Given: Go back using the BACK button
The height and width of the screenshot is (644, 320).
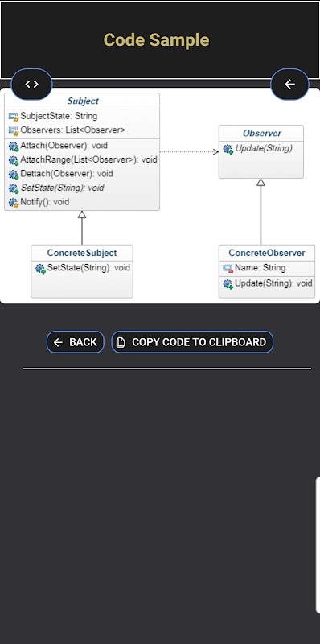Looking at the screenshot, I should 76,342.
